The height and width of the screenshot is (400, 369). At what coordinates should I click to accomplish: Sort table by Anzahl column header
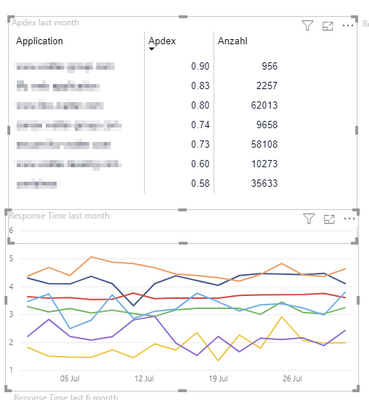click(x=232, y=41)
